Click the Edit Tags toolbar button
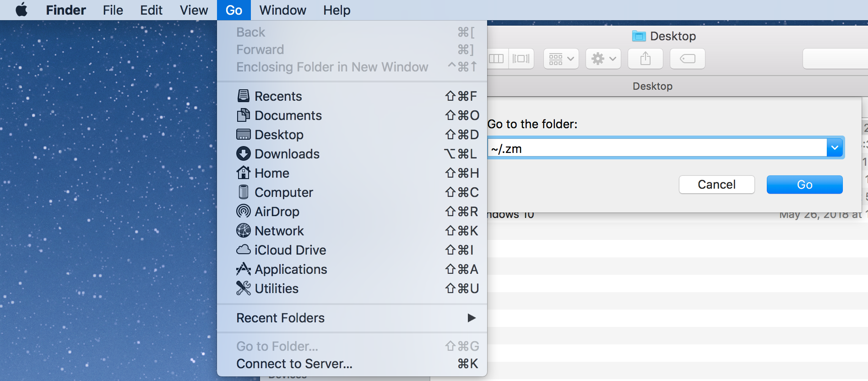The width and height of the screenshot is (868, 381). [688, 59]
